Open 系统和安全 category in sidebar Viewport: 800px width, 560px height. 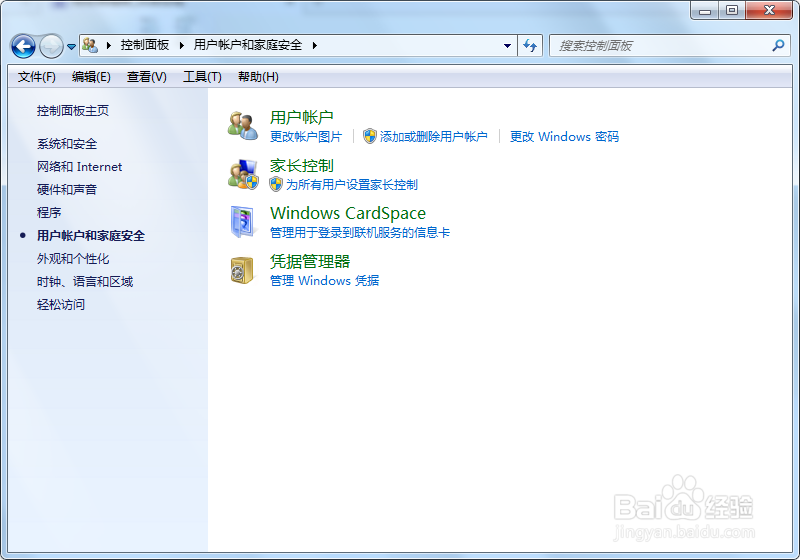tap(67, 144)
